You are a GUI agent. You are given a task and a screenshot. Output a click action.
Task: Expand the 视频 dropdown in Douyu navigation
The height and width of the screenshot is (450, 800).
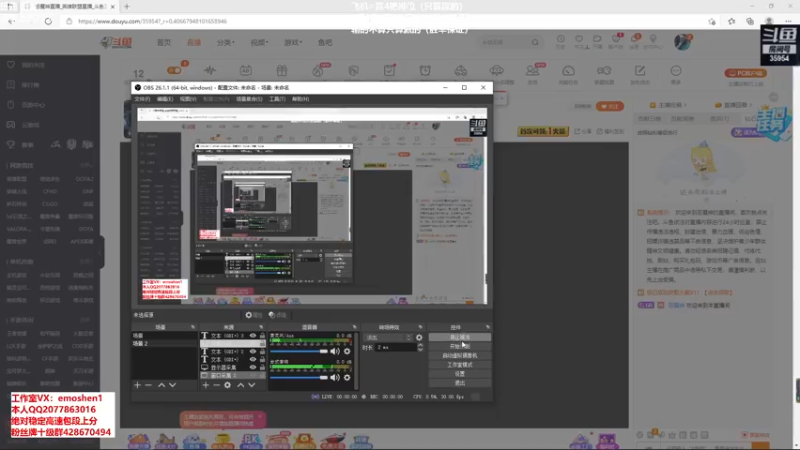pyautogui.click(x=259, y=42)
